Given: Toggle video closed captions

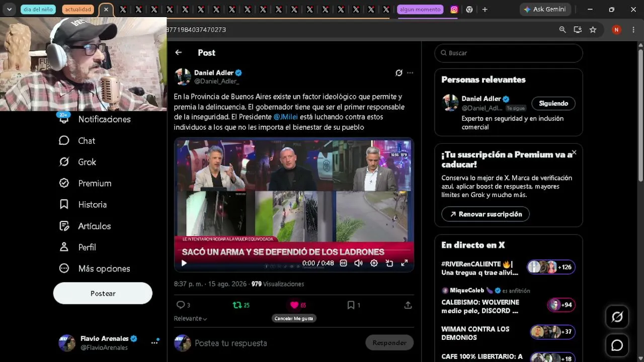Looking at the screenshot, I should 343,263.
